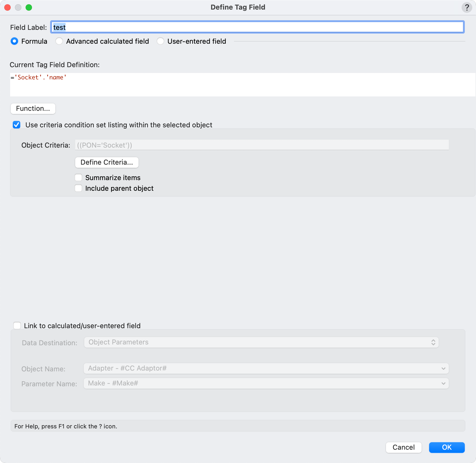Image resolution: width=476 pixels, height=463 pixels.
Task: Check Include parent object
Action: coord(78,188)
